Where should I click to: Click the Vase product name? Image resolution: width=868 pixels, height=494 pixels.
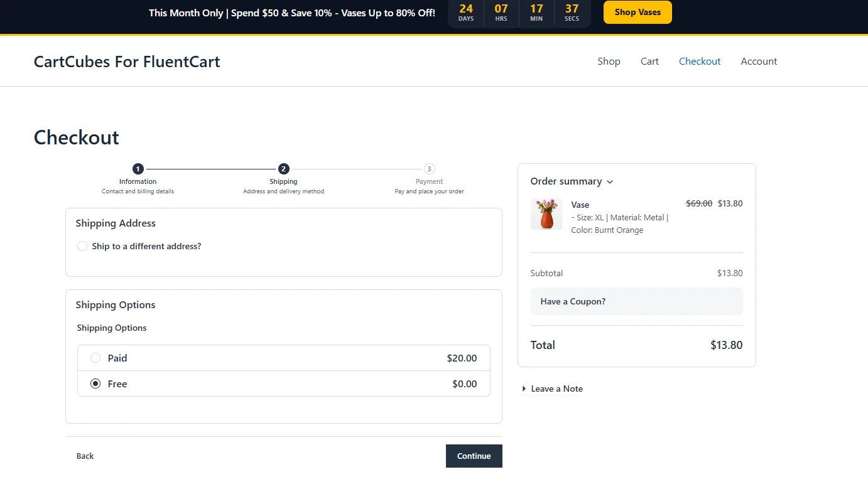580,205
